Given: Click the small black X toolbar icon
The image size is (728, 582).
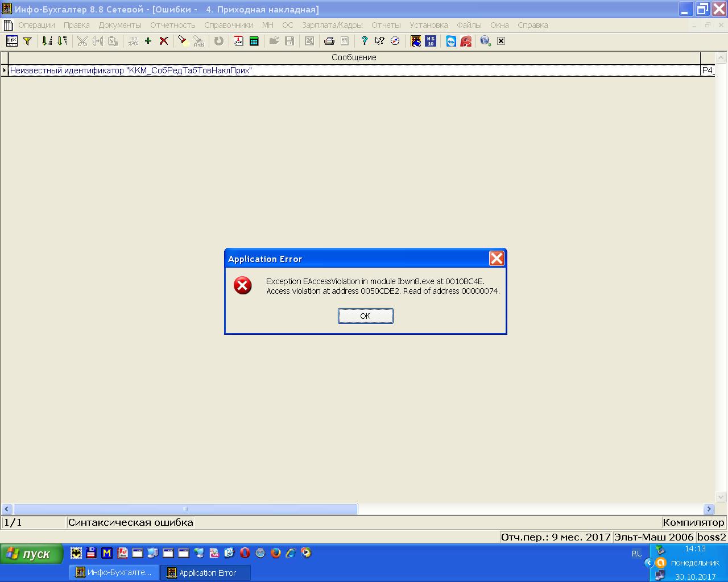Looking at the screenshot, I should pos(501,41).
